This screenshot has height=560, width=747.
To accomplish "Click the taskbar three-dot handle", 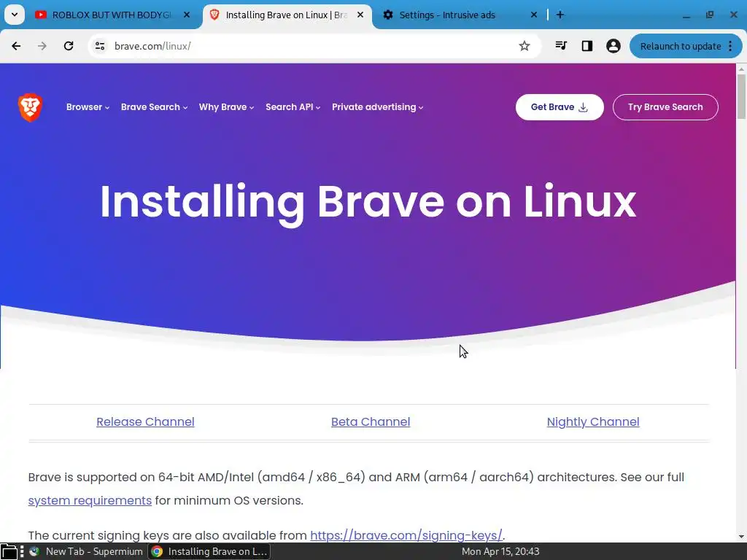I will pyautogui.click(x=22, y=551).
